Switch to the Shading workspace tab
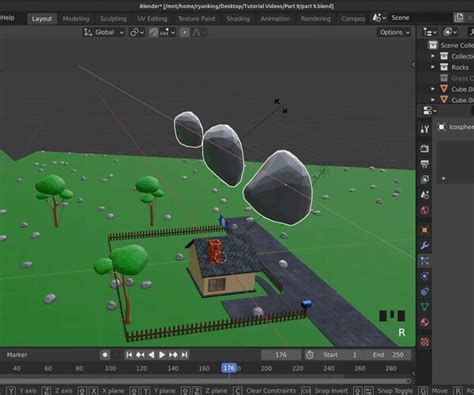This screenshot has height=395, width=474. pos(238,19)
